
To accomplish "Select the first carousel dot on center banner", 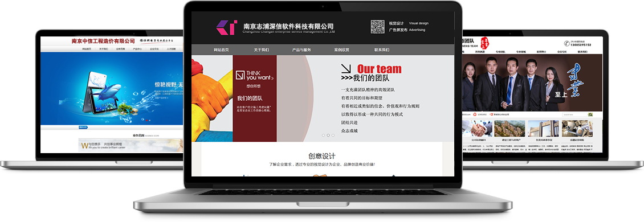I will (323, 135).
